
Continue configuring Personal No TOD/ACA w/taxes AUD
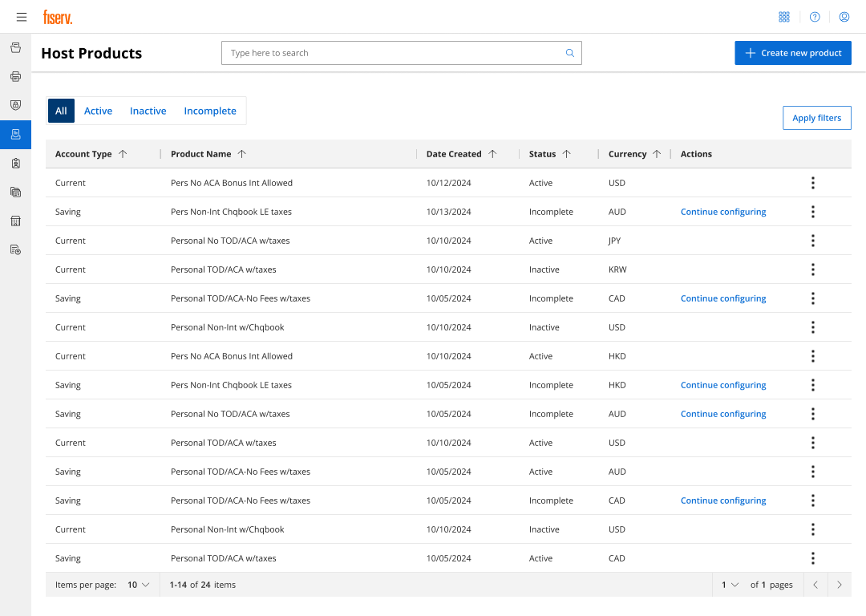coord(723,414)
